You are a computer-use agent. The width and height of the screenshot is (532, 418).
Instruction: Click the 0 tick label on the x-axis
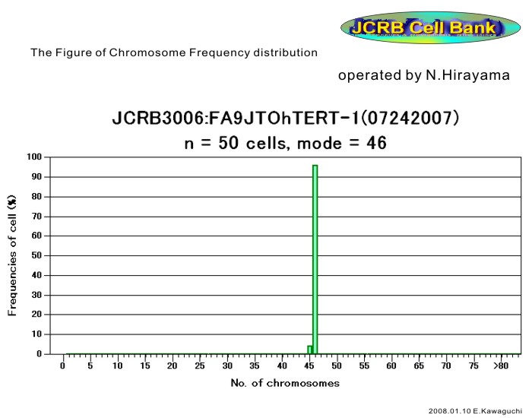(x=63, y=366)
